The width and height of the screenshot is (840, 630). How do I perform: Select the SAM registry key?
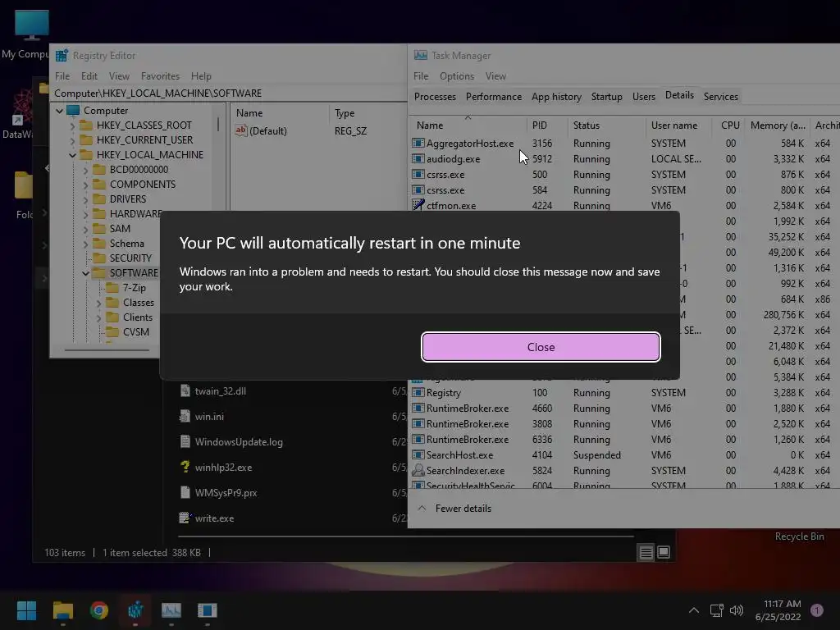[120, 229]
